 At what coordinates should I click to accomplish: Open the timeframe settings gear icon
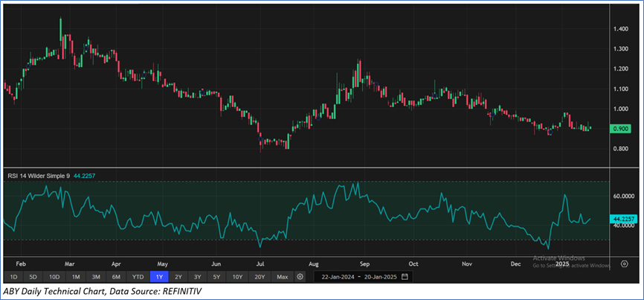pos(300,276)
